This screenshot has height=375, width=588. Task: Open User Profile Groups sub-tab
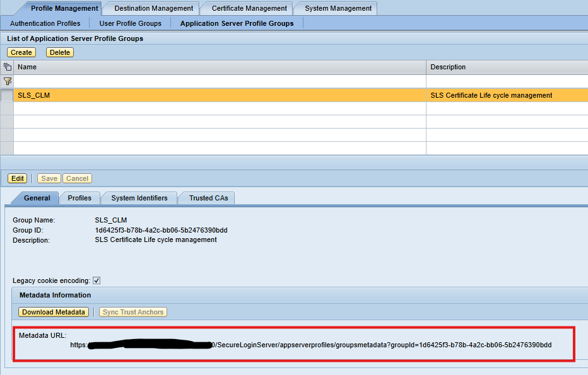point(130,23)
